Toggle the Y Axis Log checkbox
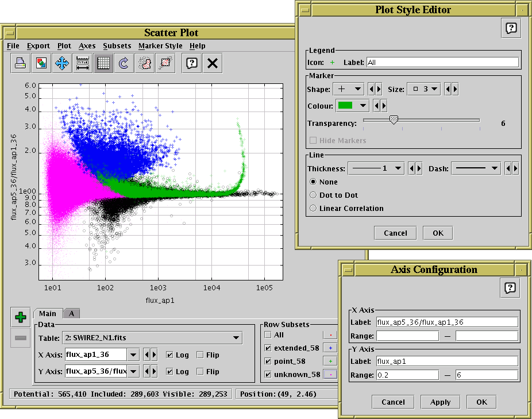 [x=169, y=371]
